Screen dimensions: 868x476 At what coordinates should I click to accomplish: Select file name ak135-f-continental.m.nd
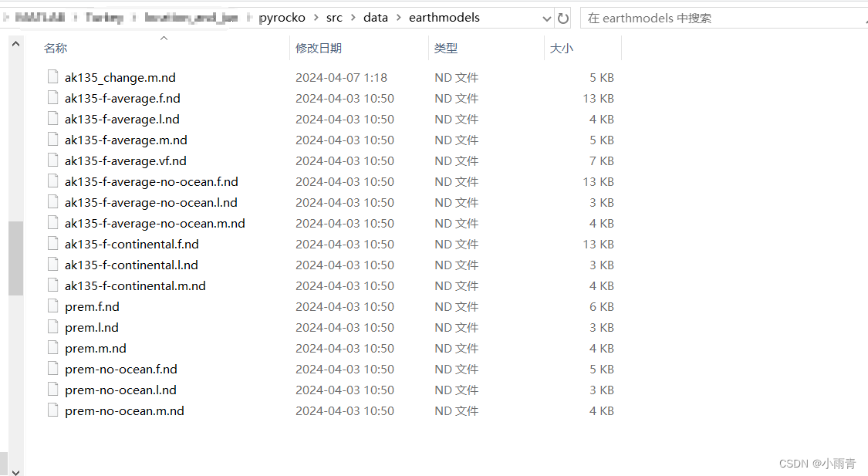click(x=135, y=285)
